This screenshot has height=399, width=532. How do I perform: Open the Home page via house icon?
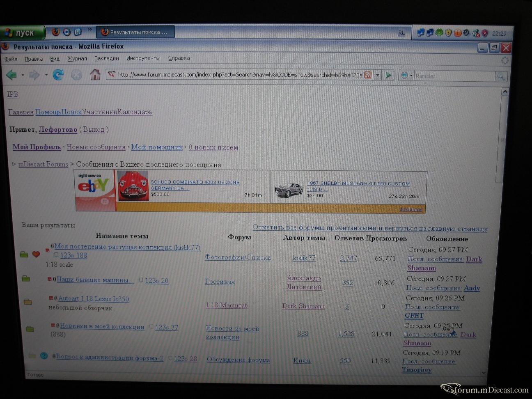[x=95, y=75]
